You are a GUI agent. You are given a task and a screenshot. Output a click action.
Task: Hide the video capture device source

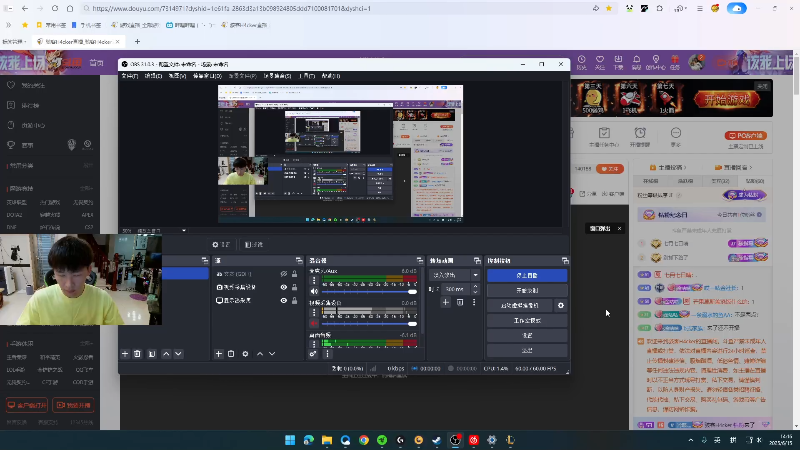point(284,287)
